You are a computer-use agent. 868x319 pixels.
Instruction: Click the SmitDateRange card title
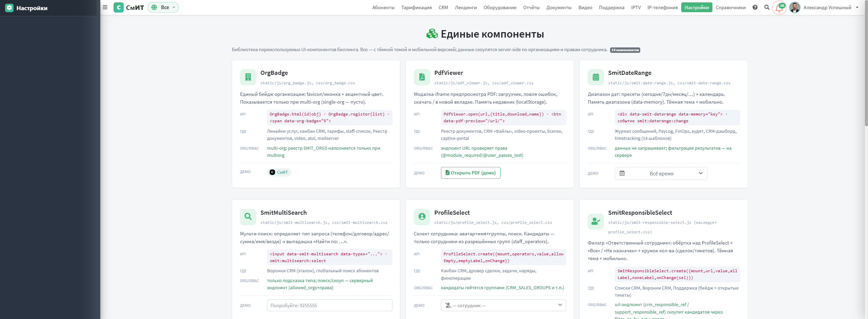[629, 73]
